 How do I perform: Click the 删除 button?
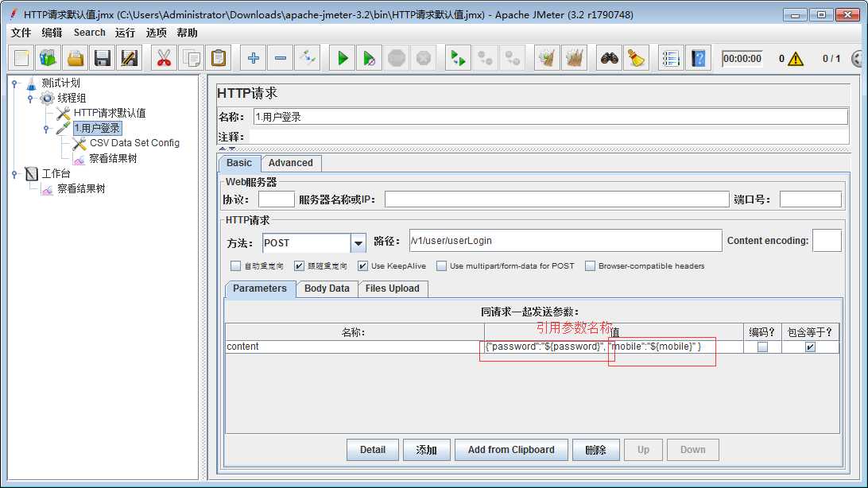click(595, 450)
